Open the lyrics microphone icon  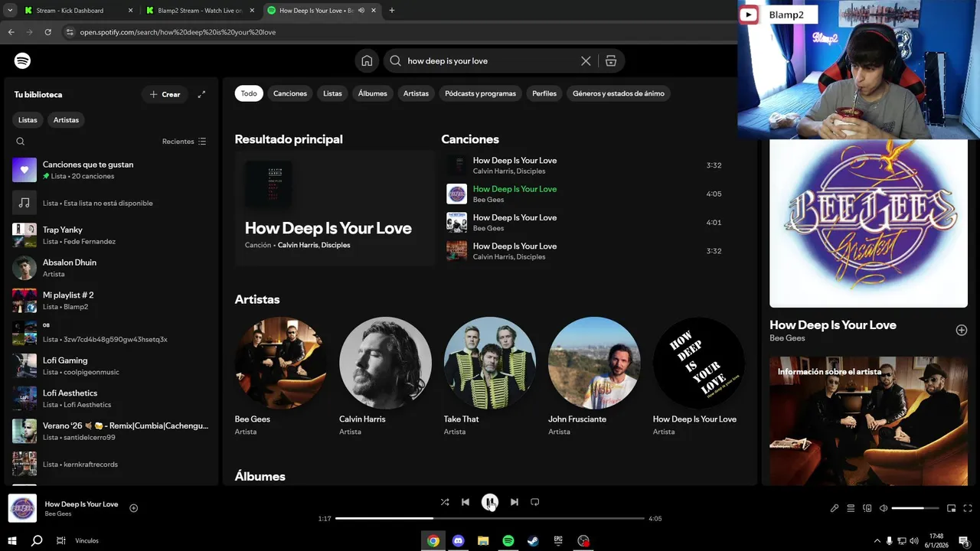click(835, 508)
